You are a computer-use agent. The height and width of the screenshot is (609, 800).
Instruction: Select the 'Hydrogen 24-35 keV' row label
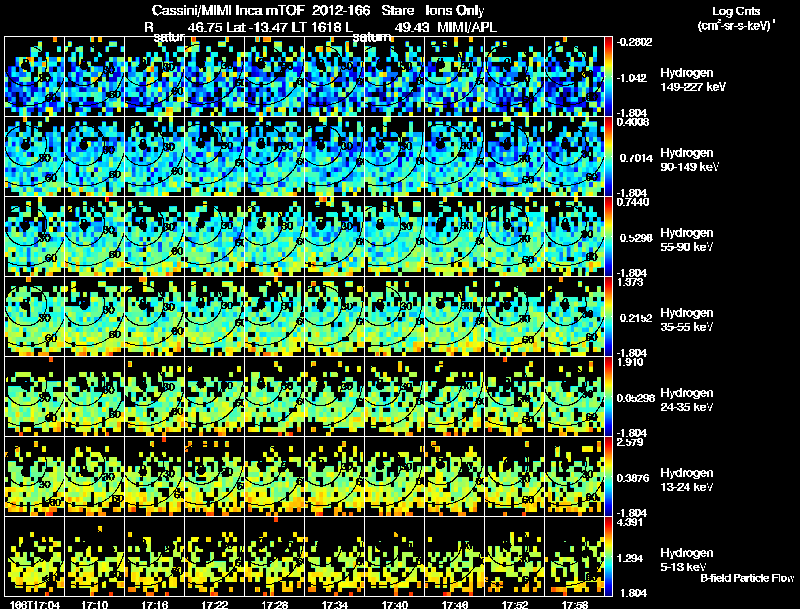(687, 400)
